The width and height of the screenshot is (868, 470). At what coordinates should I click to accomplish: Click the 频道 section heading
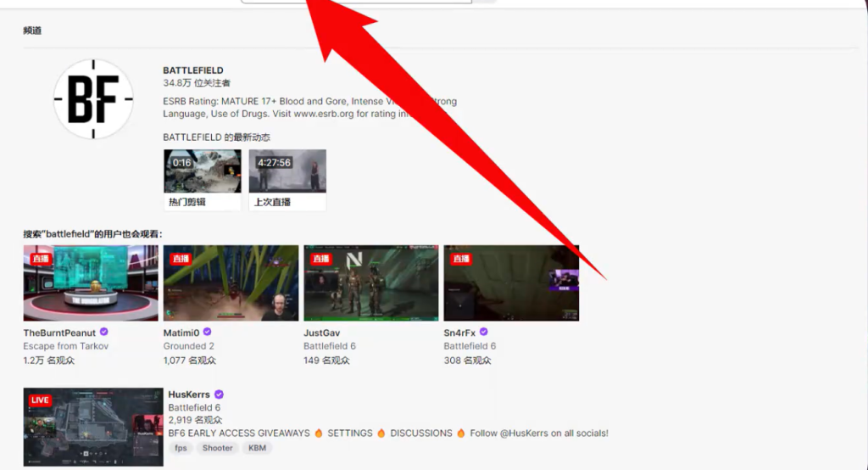32,31
